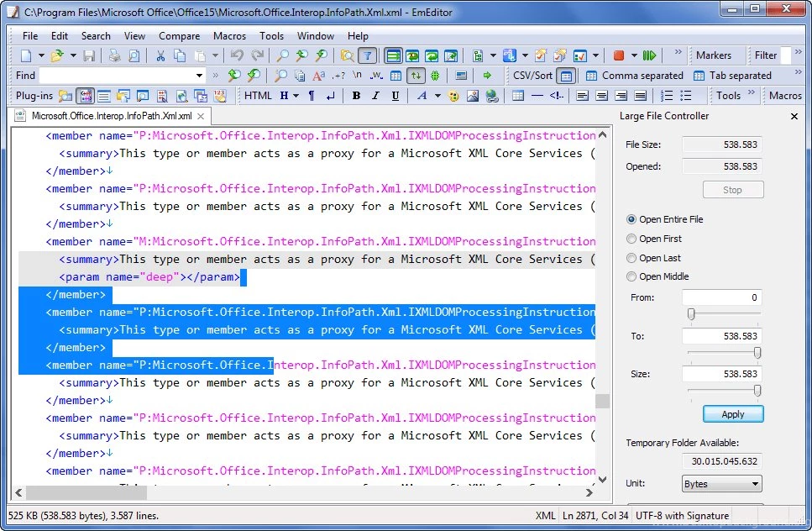Open the File menu
The height and width of the screenshot is (531, 812).
pos(30,36)
